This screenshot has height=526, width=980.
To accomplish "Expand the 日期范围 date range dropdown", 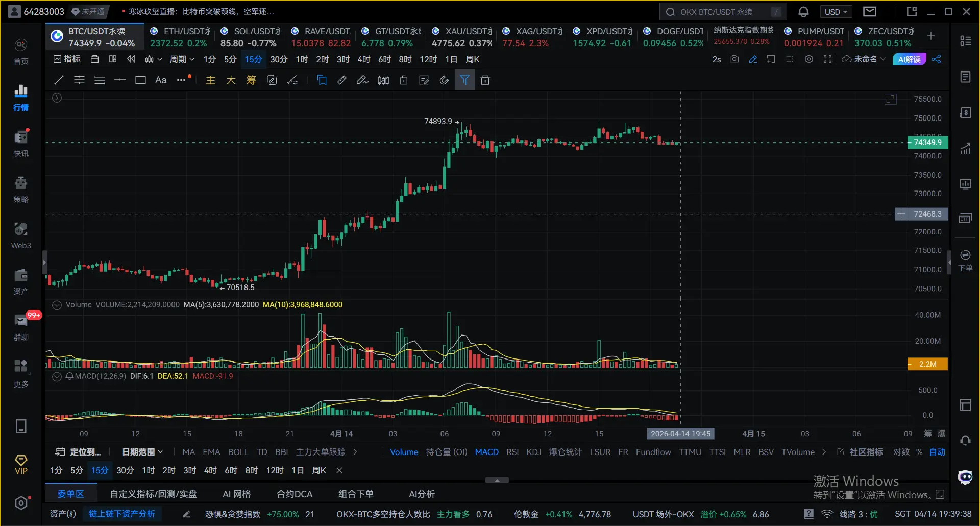I will [x=142, y=452].
